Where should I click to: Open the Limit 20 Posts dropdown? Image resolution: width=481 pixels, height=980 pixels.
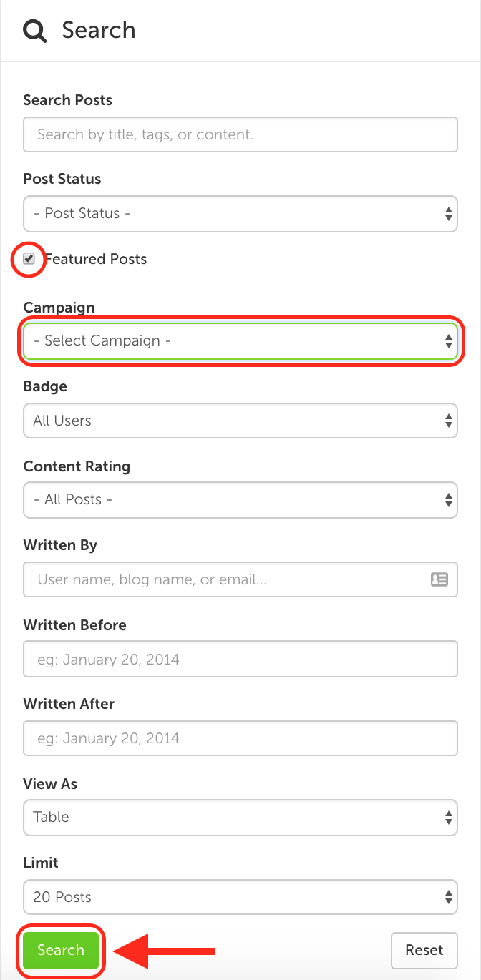pyautogui.click(x=240, y=897)
